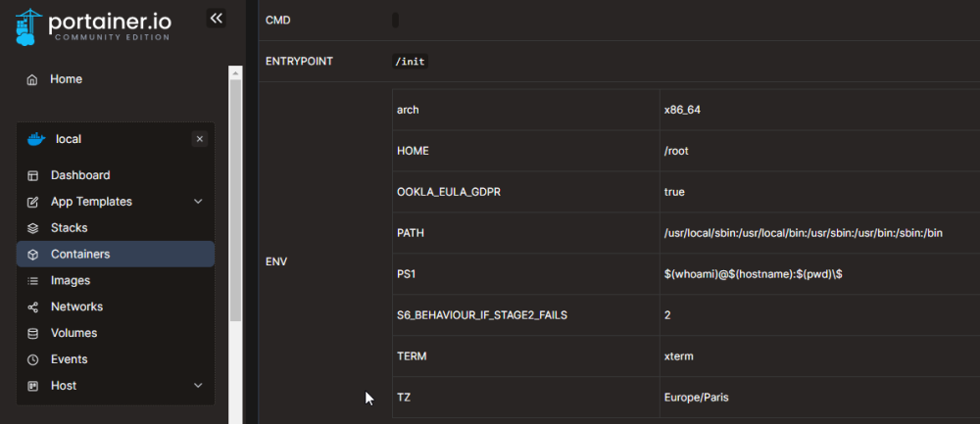Click the Events clock icon
Screen dimensions: 980x424
32,359
